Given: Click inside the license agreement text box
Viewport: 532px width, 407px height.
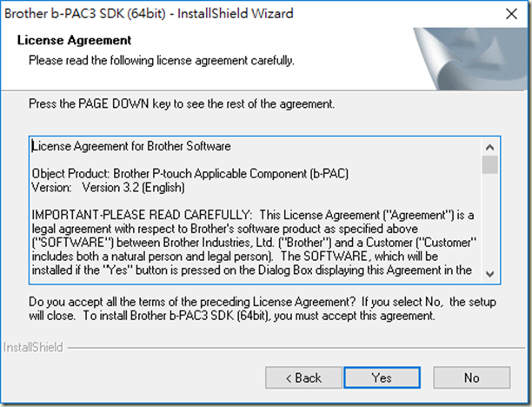Looking at the screenshot, I should coord(256,210).
